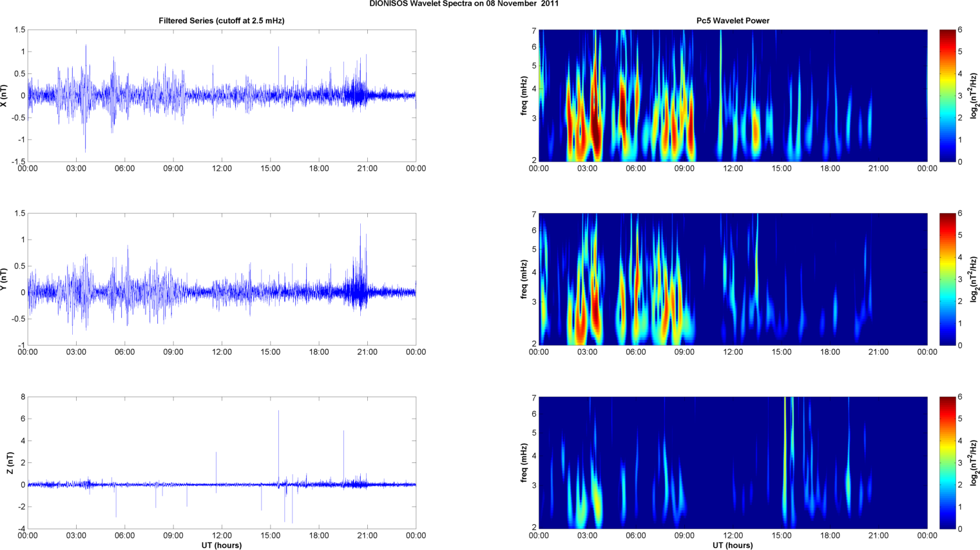The width and height of the screenshot is (980, 550).
Task: Click freq (mHz) label of middle spectrogram
Action: tap(524, 279)
